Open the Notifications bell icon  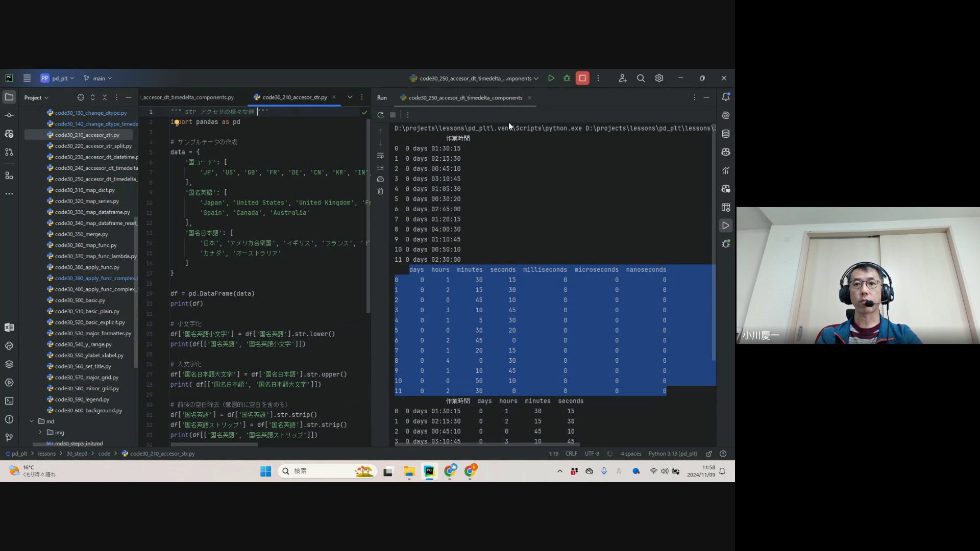coord(725,97)
